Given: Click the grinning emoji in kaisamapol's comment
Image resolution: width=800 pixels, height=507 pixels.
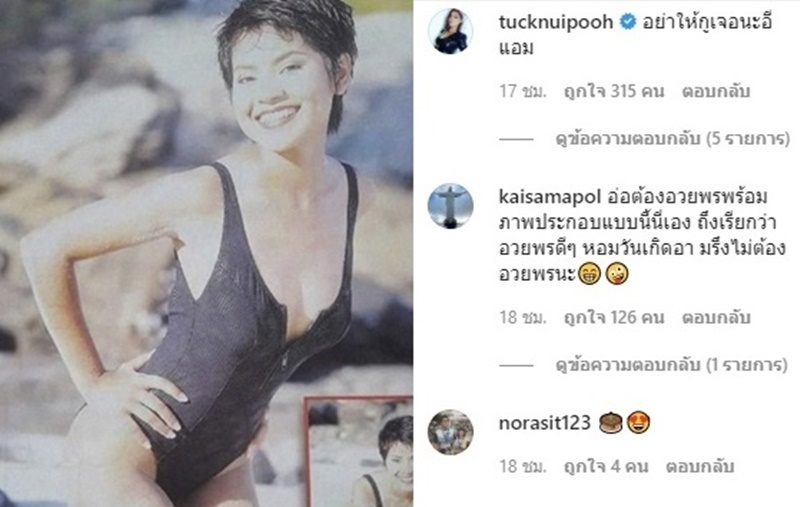Looking at the screenshot, I should pyautogui.click(x=589, y=275).
